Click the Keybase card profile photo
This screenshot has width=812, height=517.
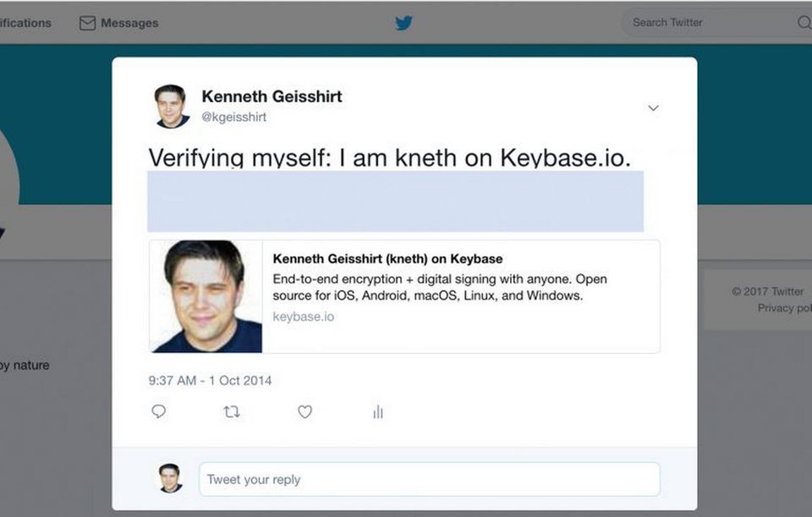[206, 296]
